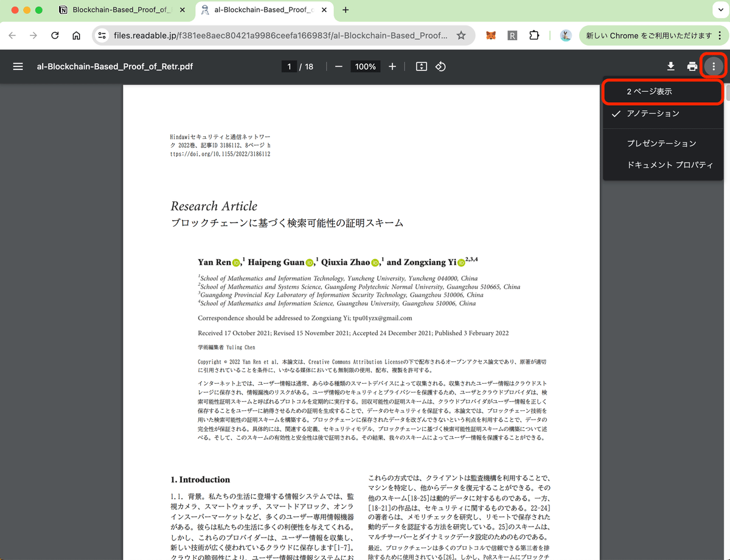Go back to the previous page
Screen dimensions: 730x560
(x=13, y=35)
